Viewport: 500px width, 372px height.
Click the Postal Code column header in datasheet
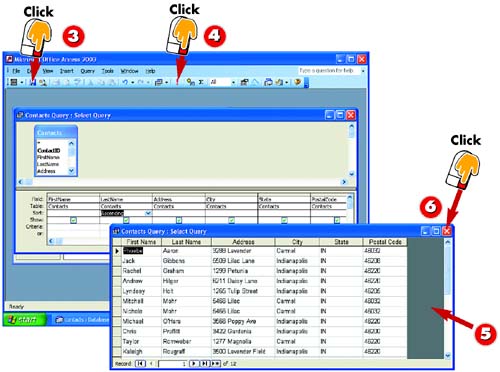(x=385, y=242)
